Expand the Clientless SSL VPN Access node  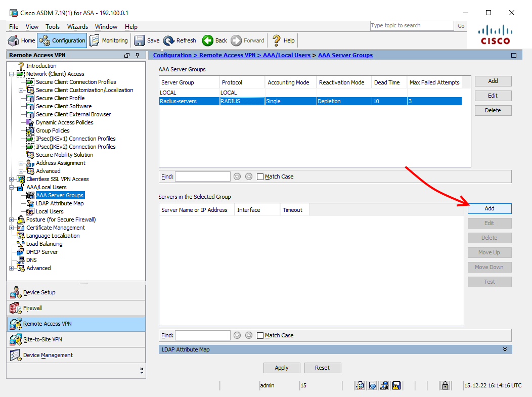12,179
